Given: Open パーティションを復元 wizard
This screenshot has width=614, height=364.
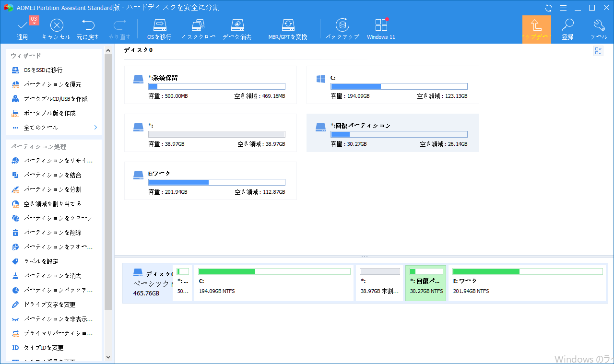Looking at the screenshot, I should [x=53, y=84].
